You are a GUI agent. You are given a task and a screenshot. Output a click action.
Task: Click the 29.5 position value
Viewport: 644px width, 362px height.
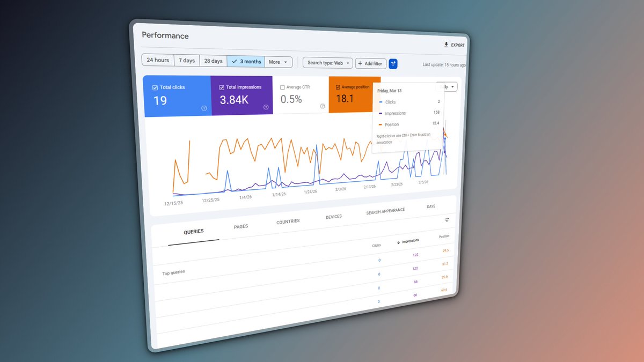(445, 250)
